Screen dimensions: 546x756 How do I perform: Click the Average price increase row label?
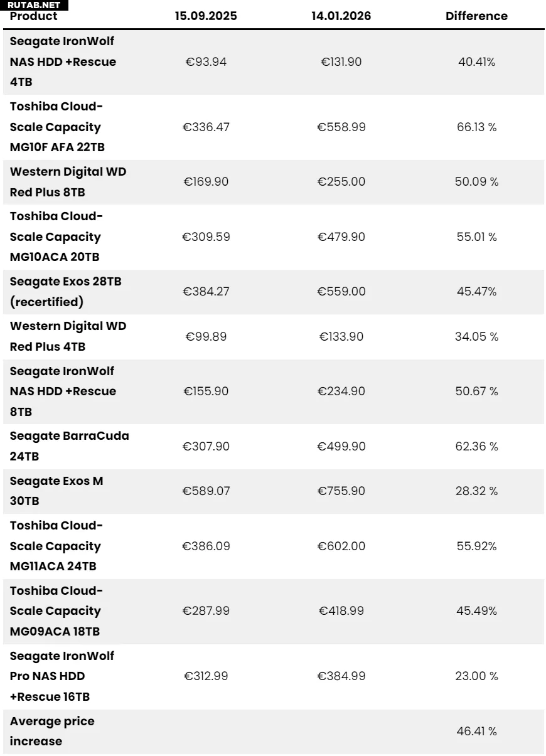pyautogui.click(x=52, y=731)
